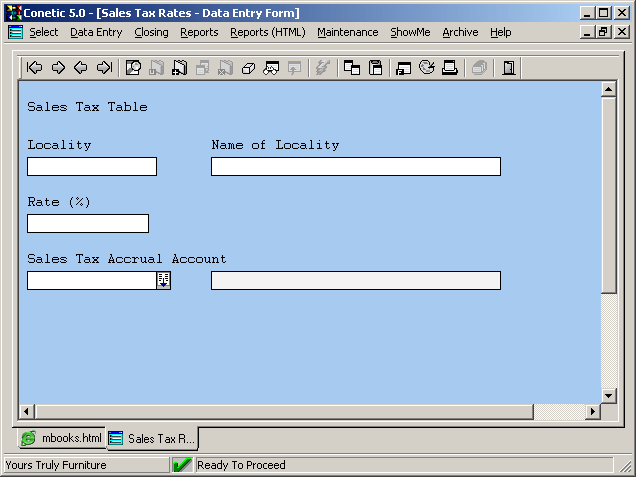The width and height of the screenshot is (636, 477).
Task: Click the exit door icon in toolbar
Action: pos(509,68)
